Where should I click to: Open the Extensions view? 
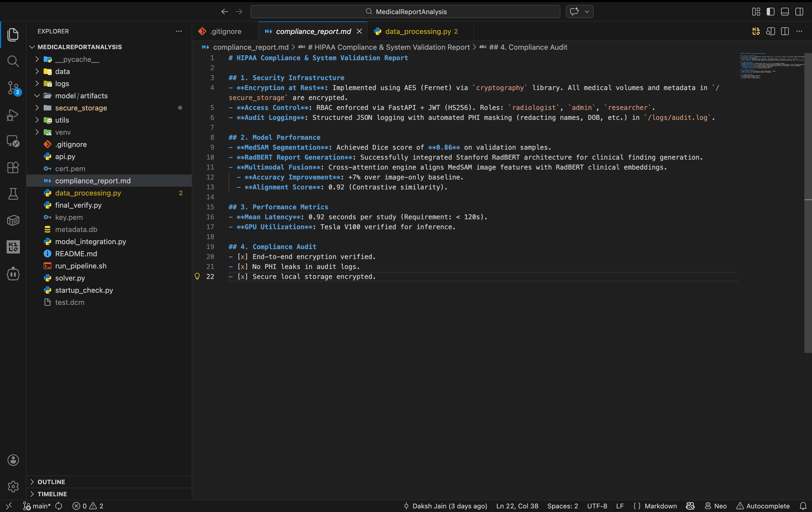[13, 167]
